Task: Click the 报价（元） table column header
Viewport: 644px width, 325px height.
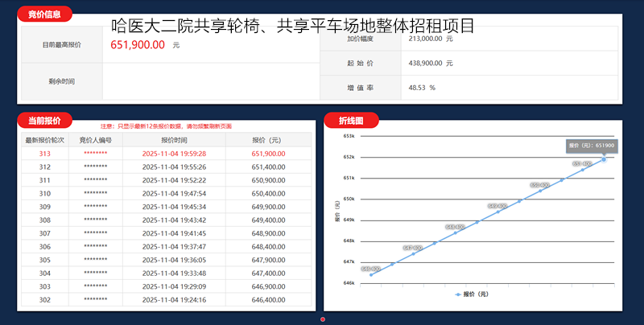Action: tap(268, 139)
